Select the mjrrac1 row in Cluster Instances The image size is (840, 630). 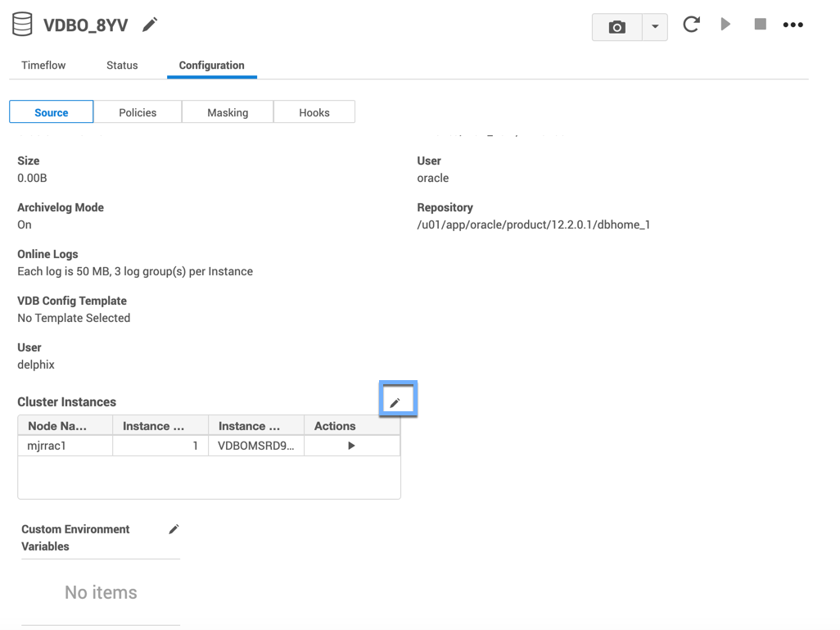[x=65, y=446]
